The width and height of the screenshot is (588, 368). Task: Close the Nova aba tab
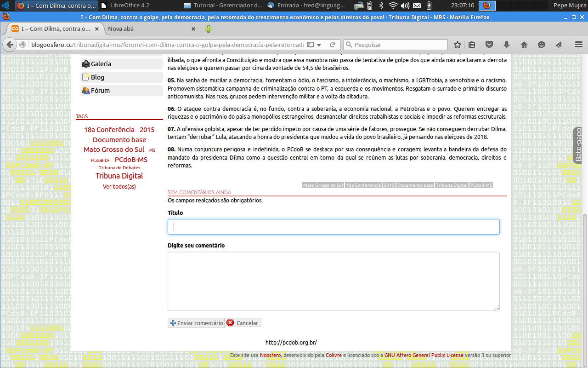pos(193,29)
